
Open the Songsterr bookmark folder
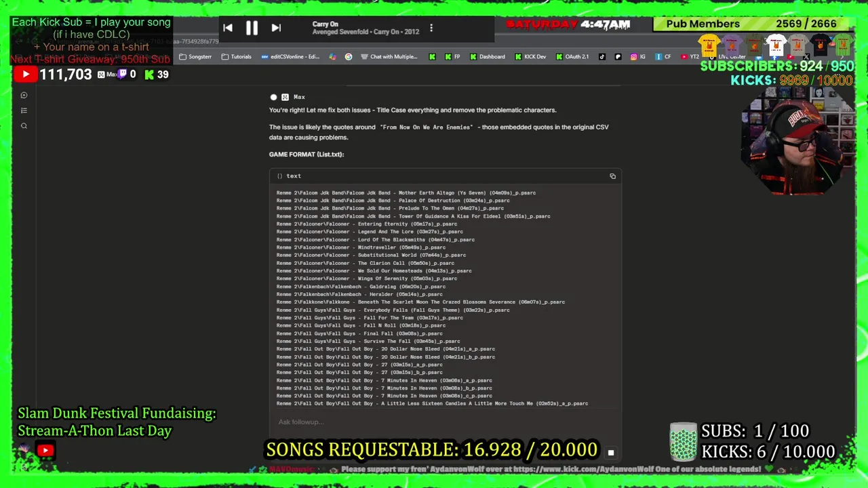click(195, 57)
